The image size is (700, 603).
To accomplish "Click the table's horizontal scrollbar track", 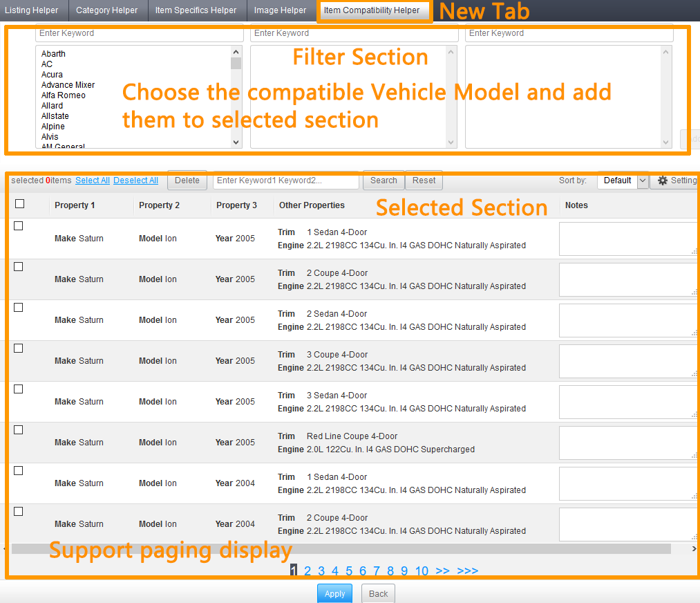I will click(x=341, y=549).
